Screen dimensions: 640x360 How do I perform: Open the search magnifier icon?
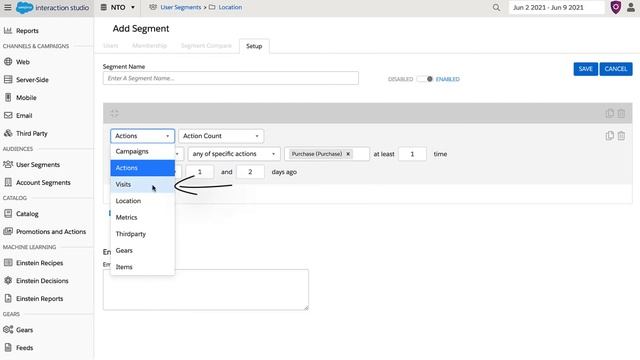(x=496, y=7)
